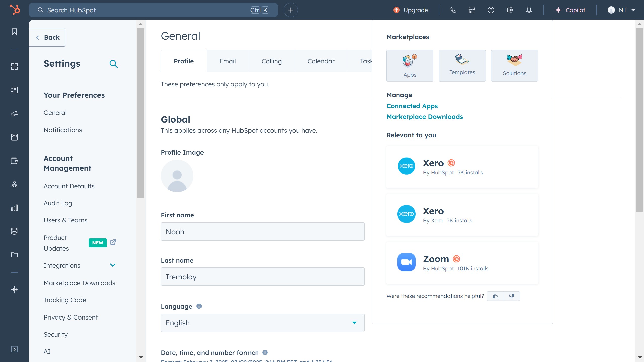Viewport: 644px width, 362px height.
Task: Switch to the Calling tab
Action: tap(271, 61)
